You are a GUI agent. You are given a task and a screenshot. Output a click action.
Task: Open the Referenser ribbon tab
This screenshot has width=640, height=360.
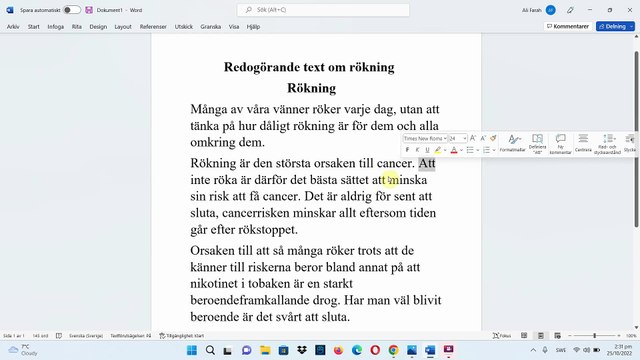153,27
